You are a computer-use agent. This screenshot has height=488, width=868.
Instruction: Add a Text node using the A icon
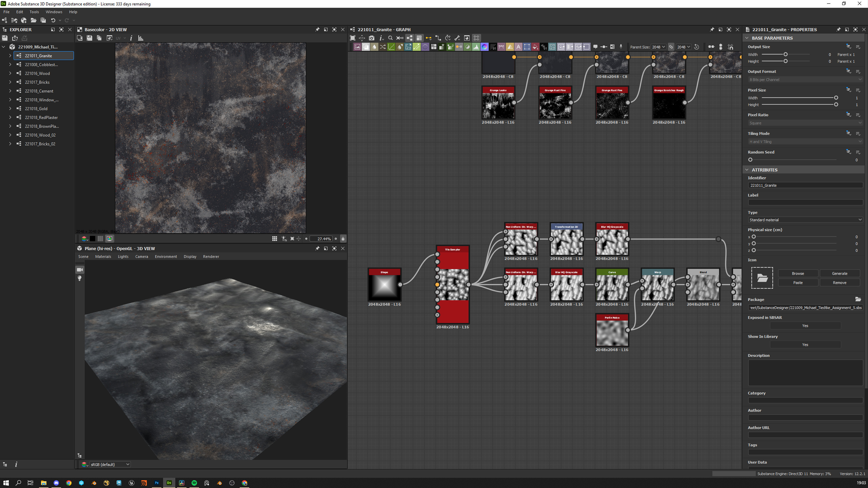(518, 47)
